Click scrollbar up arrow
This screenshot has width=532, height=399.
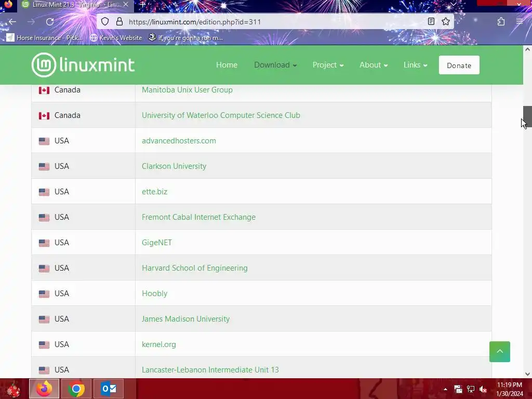[x=527, y=49]
